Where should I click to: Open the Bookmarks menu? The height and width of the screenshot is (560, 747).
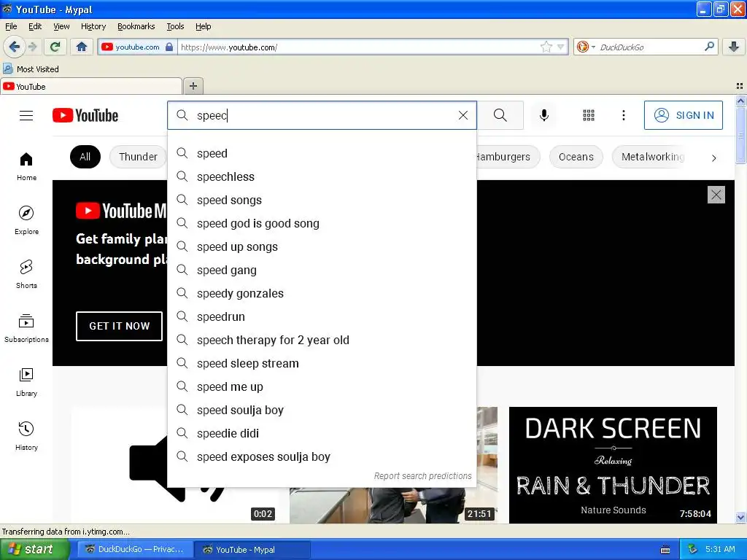click(136, 26)
